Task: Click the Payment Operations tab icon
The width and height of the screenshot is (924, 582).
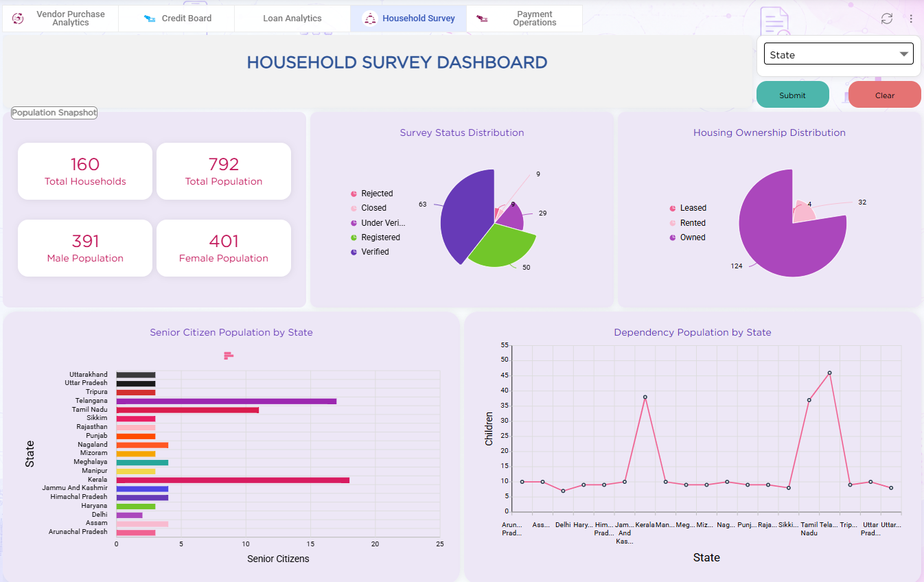Action: coord(482,19)
